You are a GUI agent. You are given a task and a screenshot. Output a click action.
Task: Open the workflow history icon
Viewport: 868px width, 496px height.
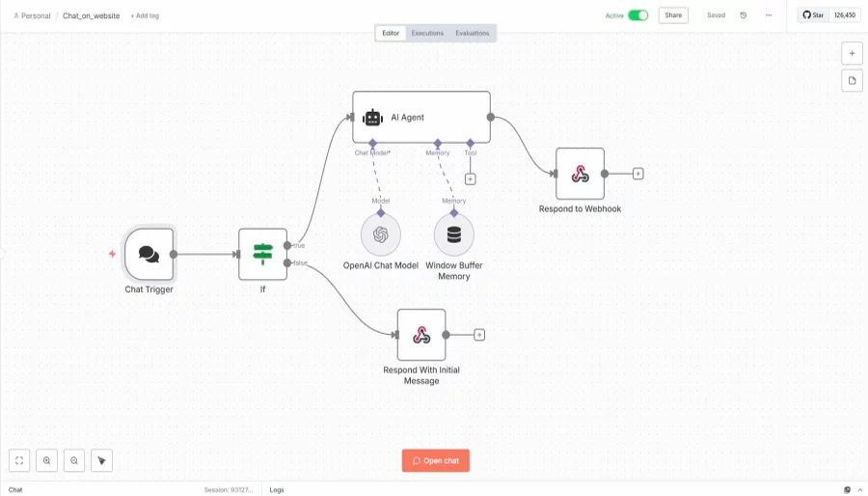point(743,15)
